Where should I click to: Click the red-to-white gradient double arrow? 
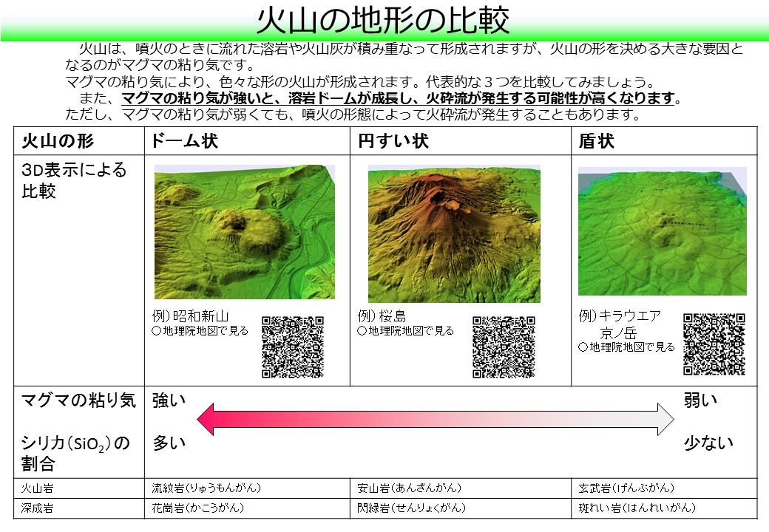point(436,420)
